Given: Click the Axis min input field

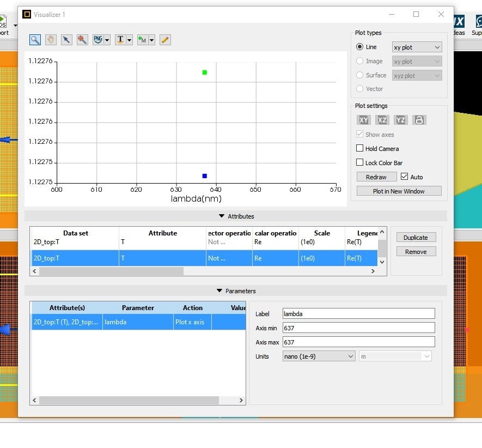Looking at the screenshot, I should click(x=358, y=328).
